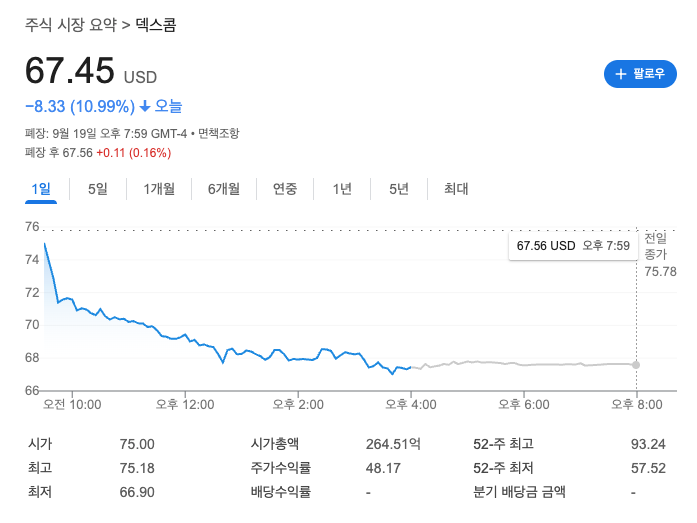Click the 분기 배당금 금액 label
697x523 pixels.
click(x=519, y=492)
